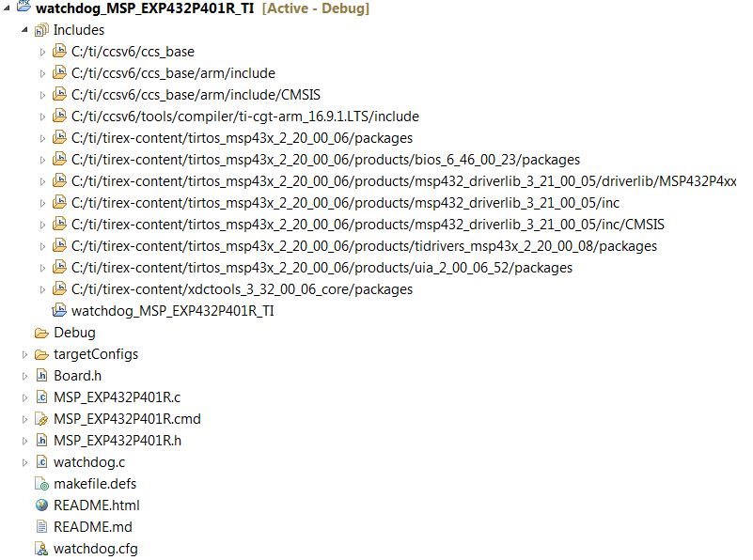Select the ti-cgt-arm_16.9.1.LTS/include path text
The image size is (753, 560).
245,117
